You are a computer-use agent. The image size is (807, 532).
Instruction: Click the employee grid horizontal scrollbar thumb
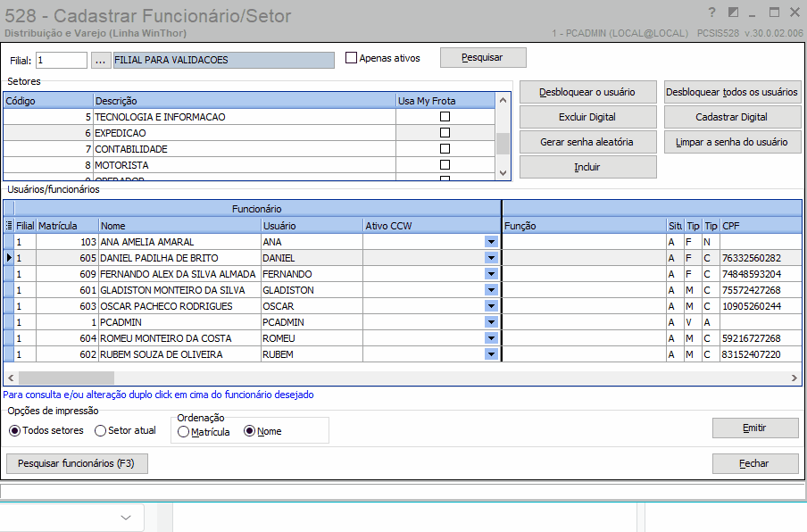(x=66, y=378)
